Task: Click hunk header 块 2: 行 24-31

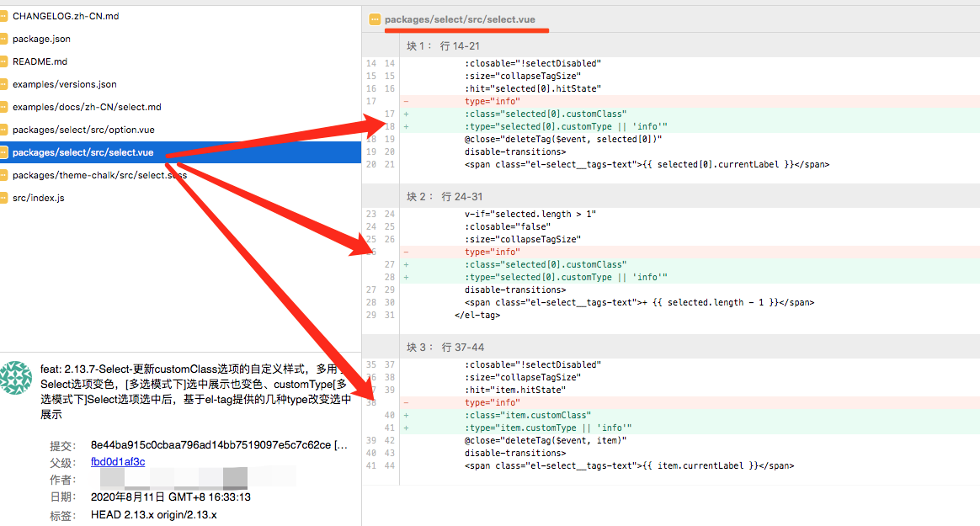Action: (445, 196)
